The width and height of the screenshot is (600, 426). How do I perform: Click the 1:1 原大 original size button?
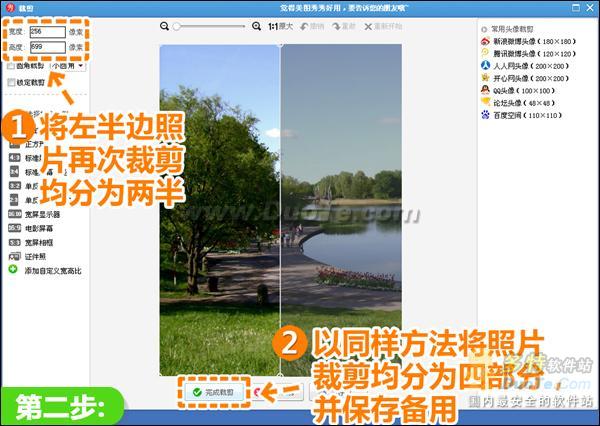point(280,26)
